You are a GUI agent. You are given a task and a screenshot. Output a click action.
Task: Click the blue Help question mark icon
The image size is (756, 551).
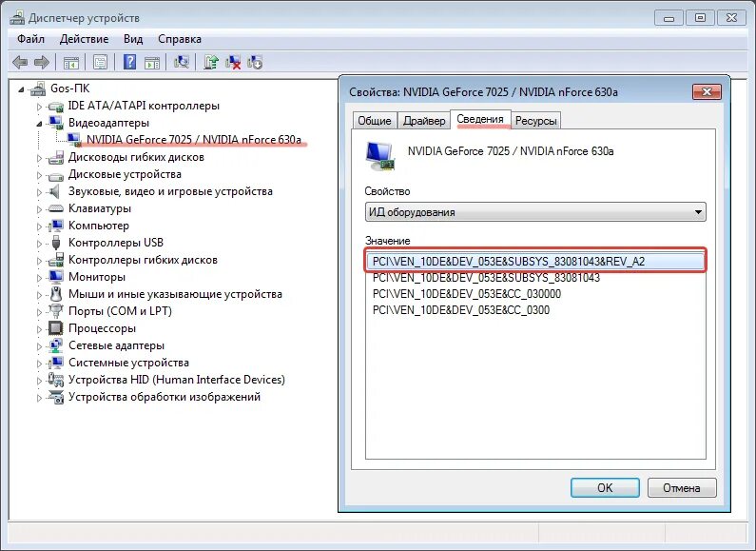pyautogui.click(x=129, y=62)
